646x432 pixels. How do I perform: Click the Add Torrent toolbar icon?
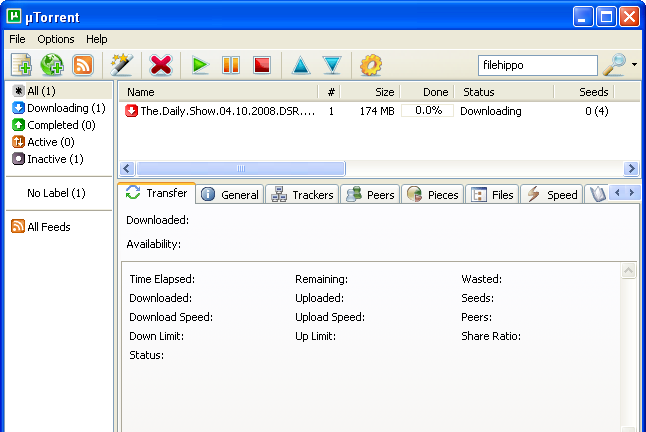(21, 65)
